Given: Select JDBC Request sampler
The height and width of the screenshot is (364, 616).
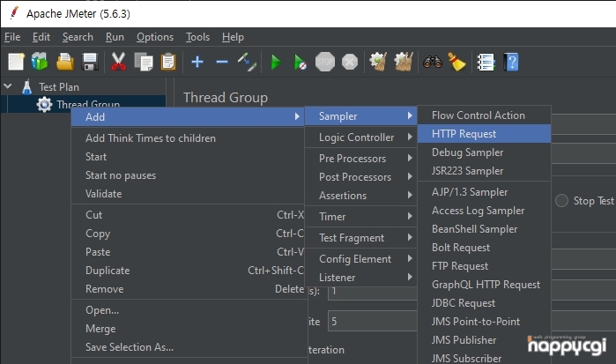Looking at the screenshot, I should 485,302.
